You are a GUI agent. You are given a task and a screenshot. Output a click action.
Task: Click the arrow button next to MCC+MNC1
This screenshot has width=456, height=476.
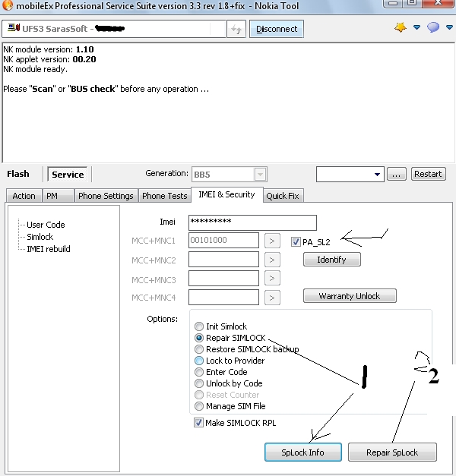point(272,241)
